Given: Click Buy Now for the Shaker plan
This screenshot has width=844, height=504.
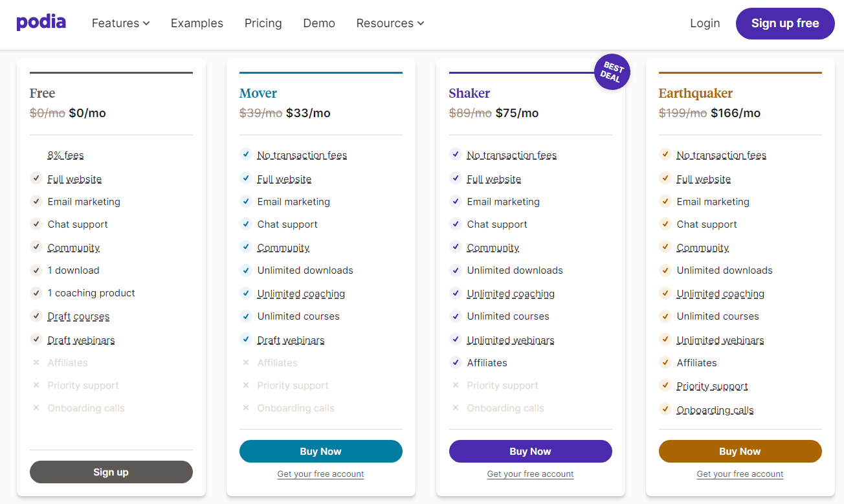Looking at the screenshot, I should 531,452.
